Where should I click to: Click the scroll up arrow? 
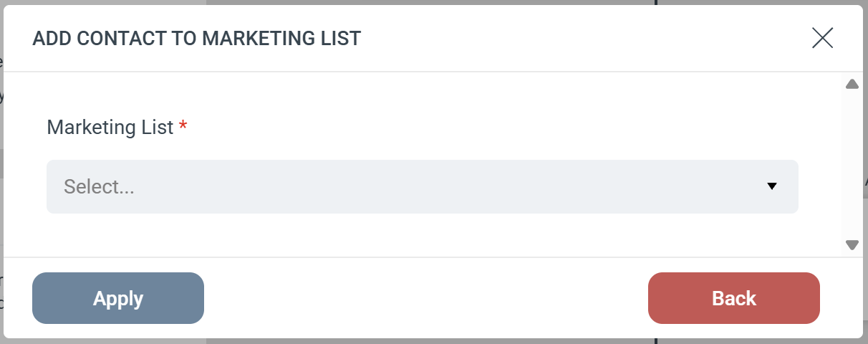[x=852, y=85]
